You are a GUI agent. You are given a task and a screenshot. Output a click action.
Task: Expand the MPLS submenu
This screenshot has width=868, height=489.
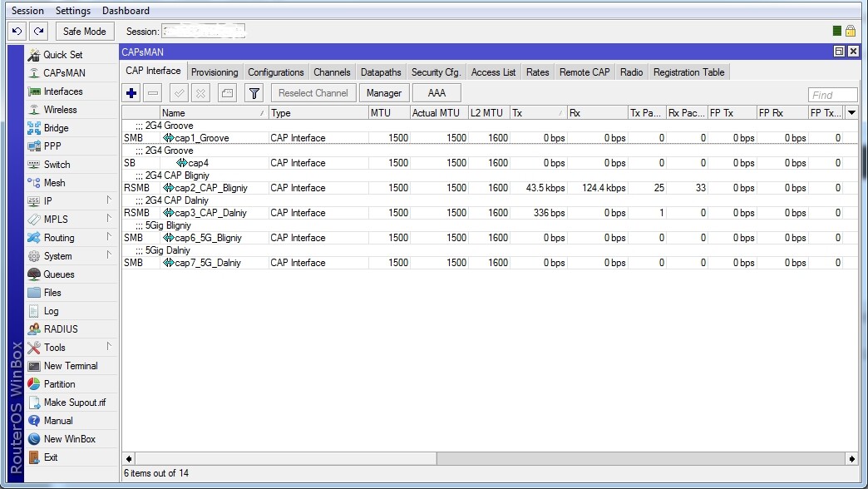[109, 219]
